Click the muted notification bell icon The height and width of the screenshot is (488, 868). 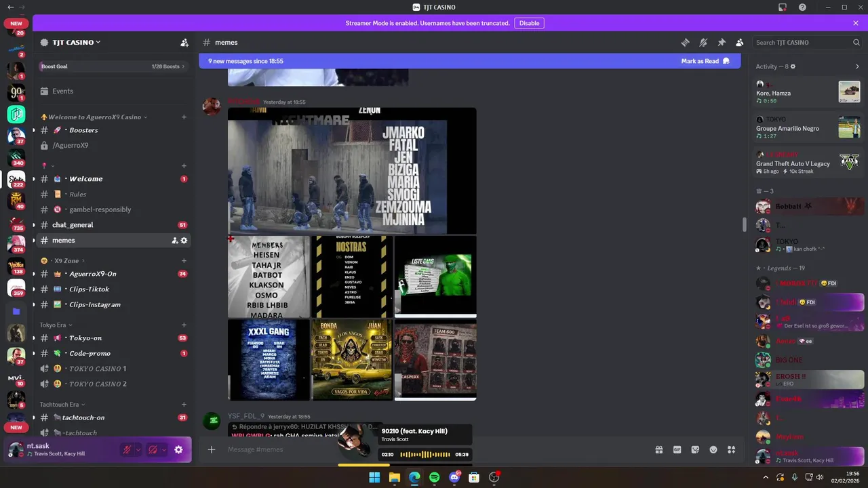click(x=703, y=42)
